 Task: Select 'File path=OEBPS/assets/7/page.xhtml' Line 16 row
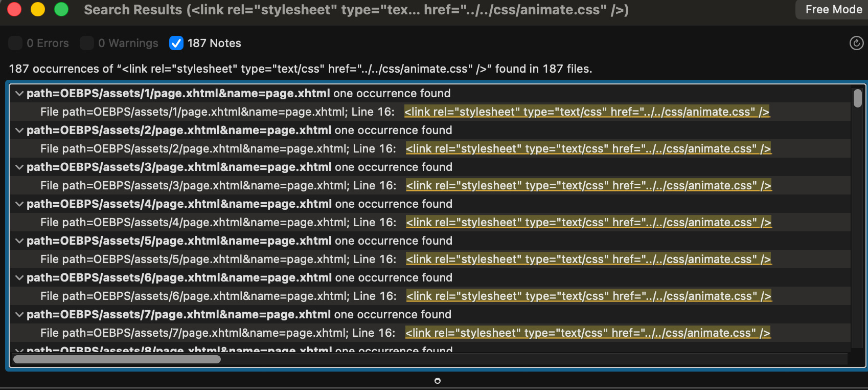click(x=430, y=333)
